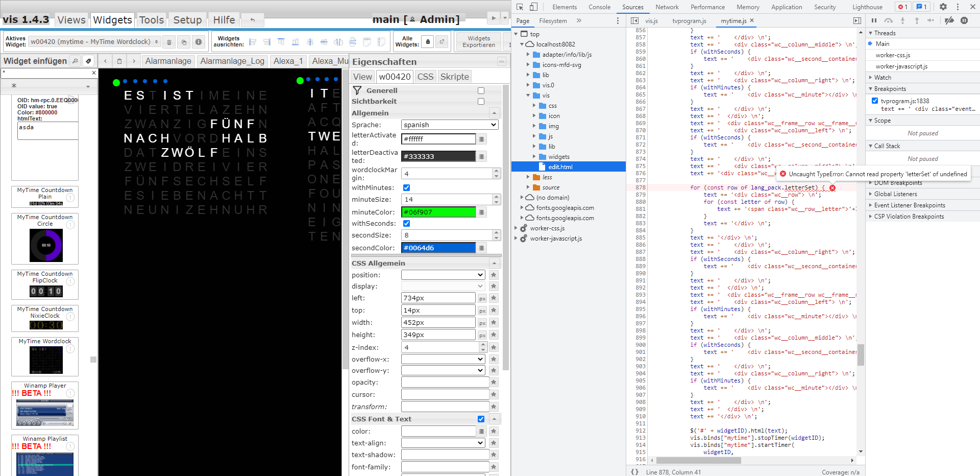Screen dimensions: 980x476
Task: Open the Filesystem navigator tab
Action: (x=553, y=20)
